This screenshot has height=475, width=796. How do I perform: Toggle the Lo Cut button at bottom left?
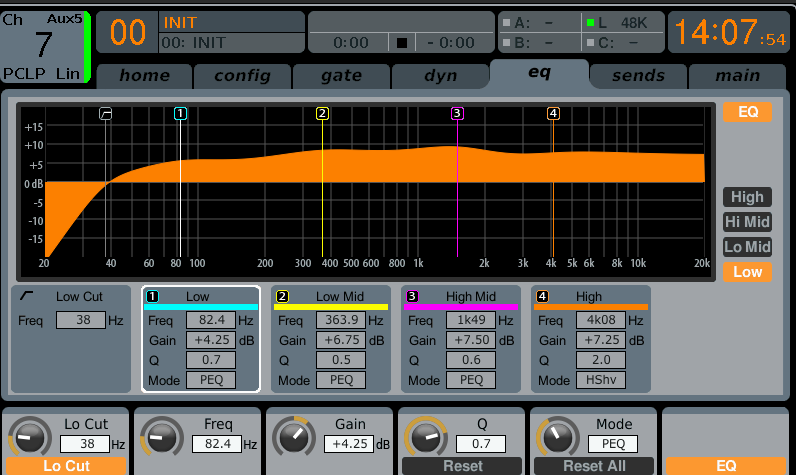point(66,466)
